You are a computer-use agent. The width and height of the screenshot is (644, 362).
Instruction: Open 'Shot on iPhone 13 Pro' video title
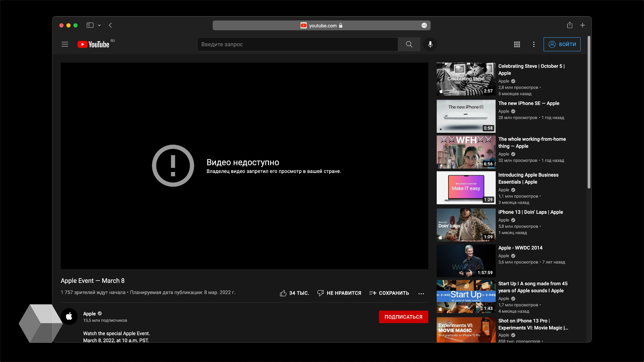click(x=533, y=324)
